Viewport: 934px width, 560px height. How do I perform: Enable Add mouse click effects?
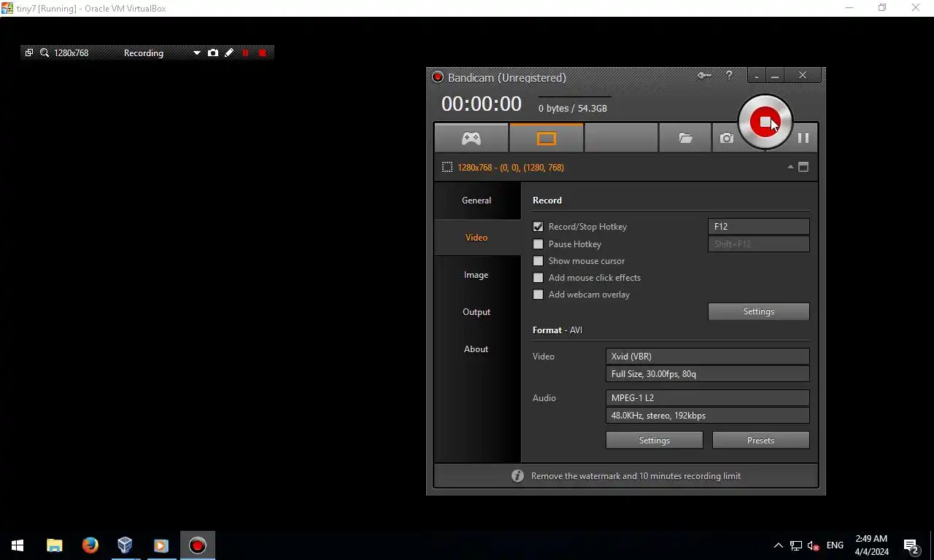click(x=539, y=278)
